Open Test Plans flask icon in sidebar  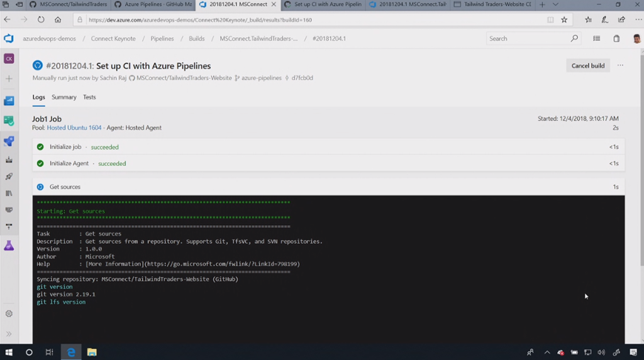[9, 246]
